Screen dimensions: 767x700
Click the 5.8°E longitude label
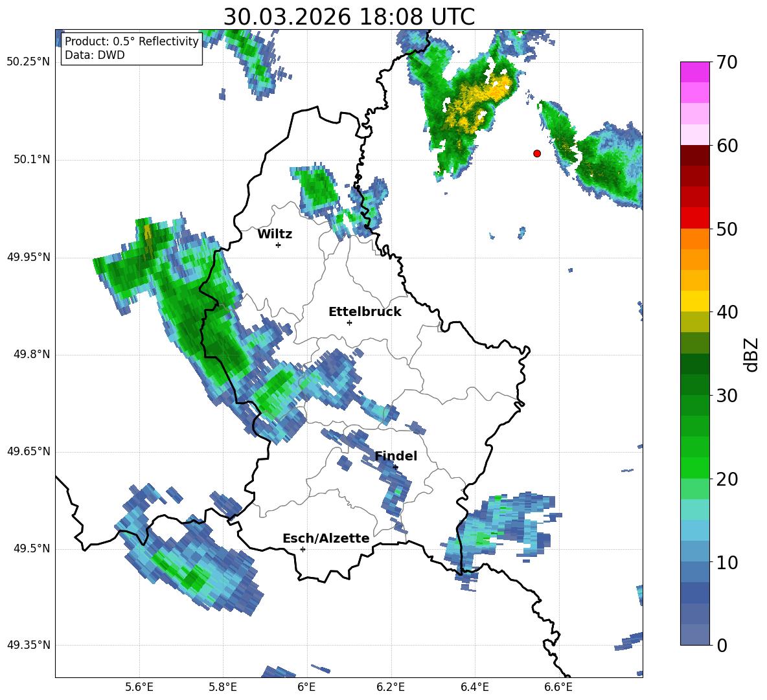tap(223, 687)
